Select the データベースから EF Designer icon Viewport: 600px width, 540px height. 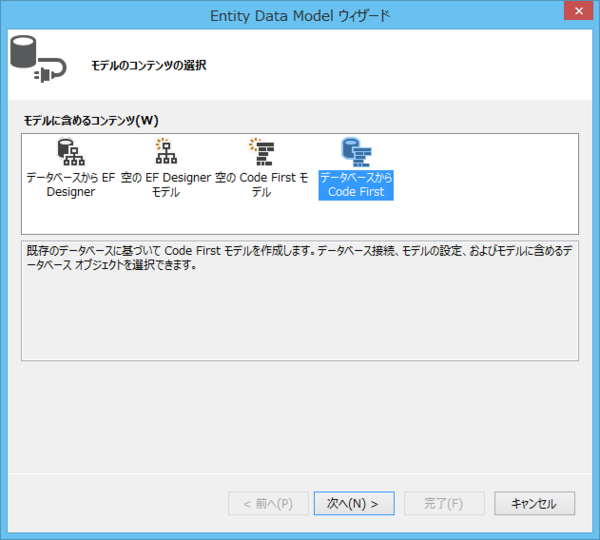pyautogui.click(x=71, y=152)
